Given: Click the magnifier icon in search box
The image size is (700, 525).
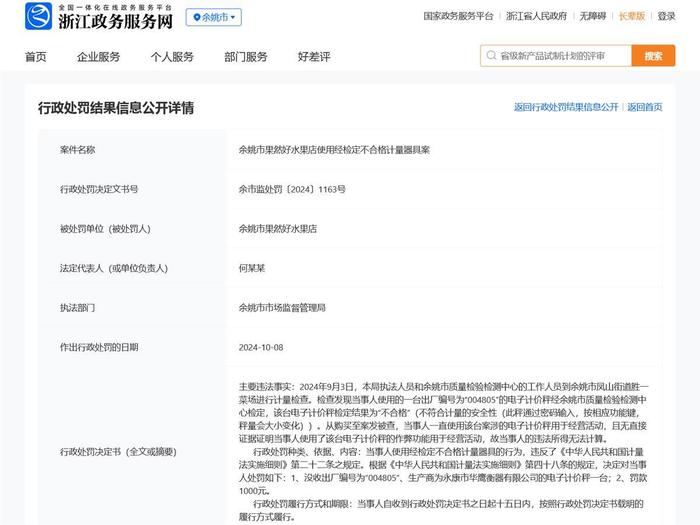Looking at the screenshot, I should [491, 55].
